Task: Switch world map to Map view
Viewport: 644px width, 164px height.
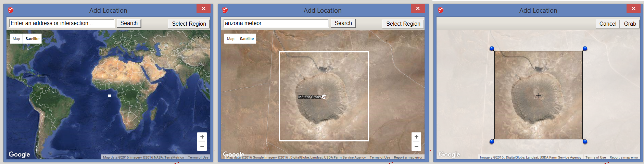Action: coord(16,39)
